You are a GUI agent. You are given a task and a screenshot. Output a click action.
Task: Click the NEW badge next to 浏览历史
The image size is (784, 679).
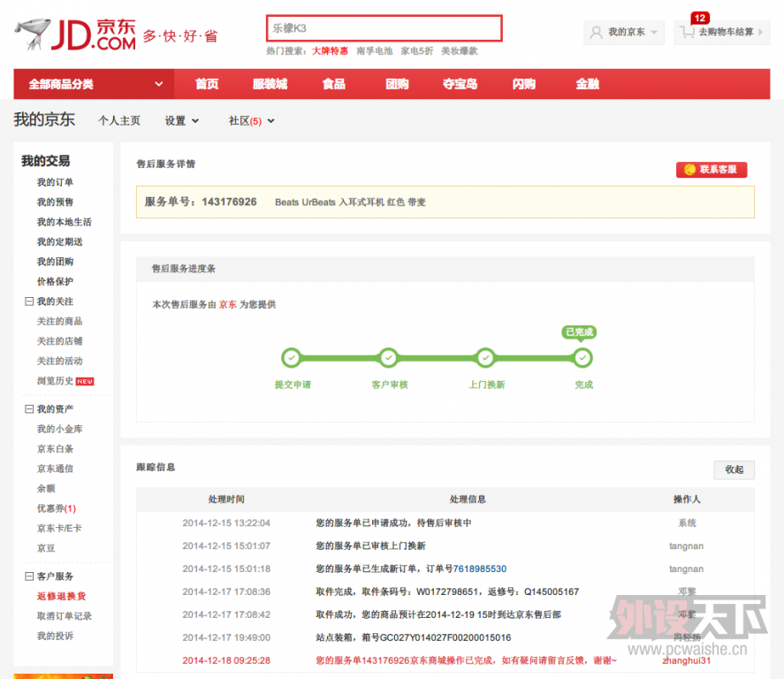(x=85, y=382)
